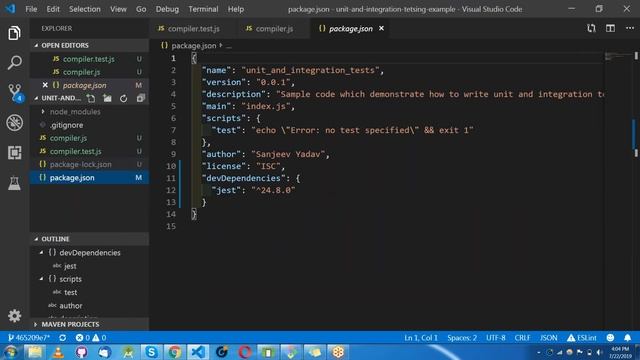Open changes compare icon in editor toolbar
The image size is (640, 360).
point(591,28)
